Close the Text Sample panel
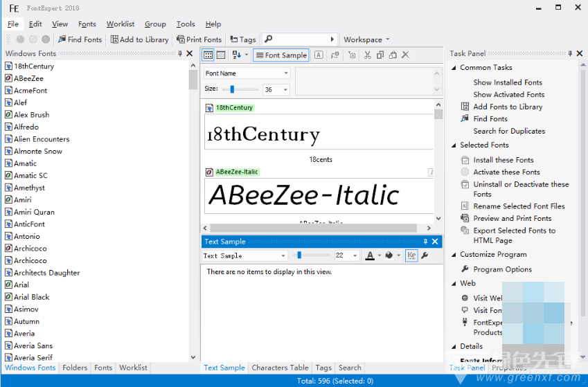 point(435,242)
